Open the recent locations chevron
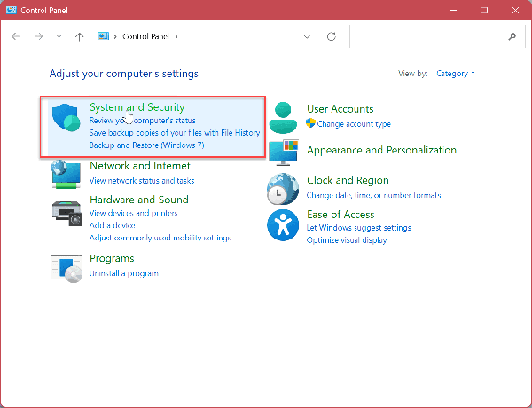Image resolution: width=532 pixels, height=408 pixels. (59, 36)
